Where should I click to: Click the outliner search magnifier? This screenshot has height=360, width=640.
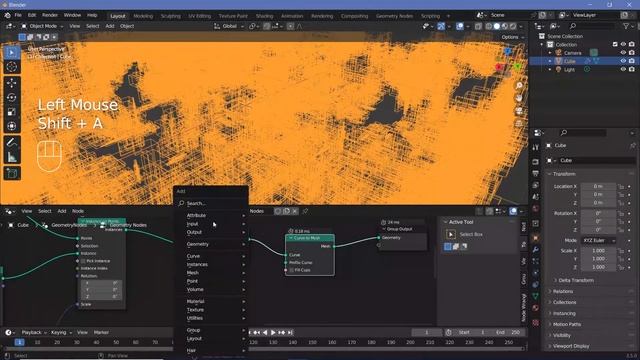tap(573, 26)
